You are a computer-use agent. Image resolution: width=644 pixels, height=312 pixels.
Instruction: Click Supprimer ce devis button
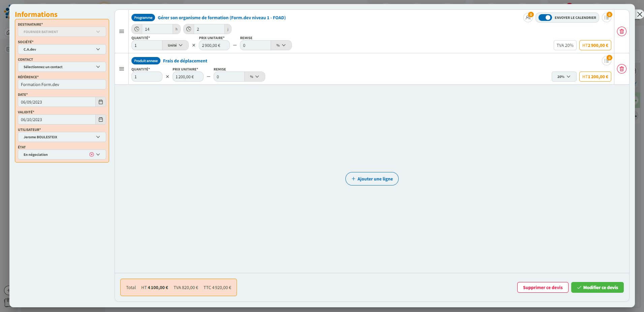click(543, 287)
